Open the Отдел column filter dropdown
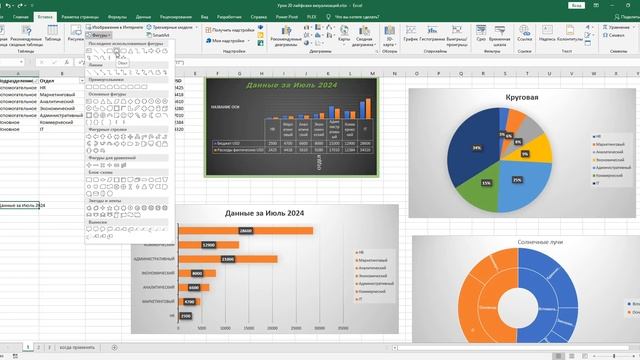This screenshot has width=640, height=360. pyautogui.click(x=82, y=81)
